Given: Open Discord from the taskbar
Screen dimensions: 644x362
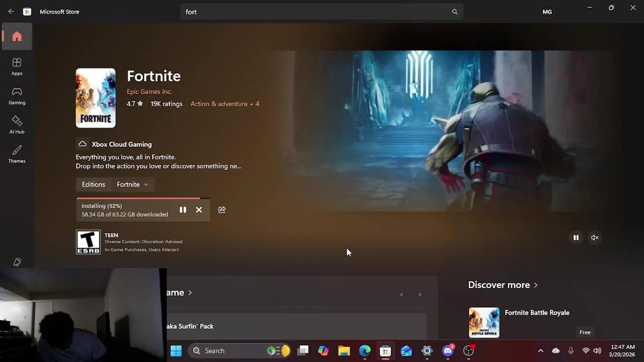Looking at the screenshot, I should 448,350.
